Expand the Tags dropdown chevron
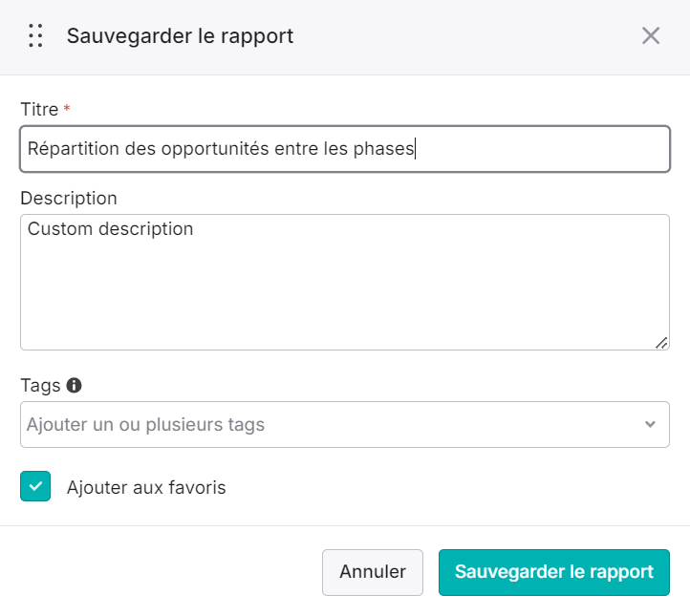Viewport: 690px width, 616px height. click(x=650, y=424)
